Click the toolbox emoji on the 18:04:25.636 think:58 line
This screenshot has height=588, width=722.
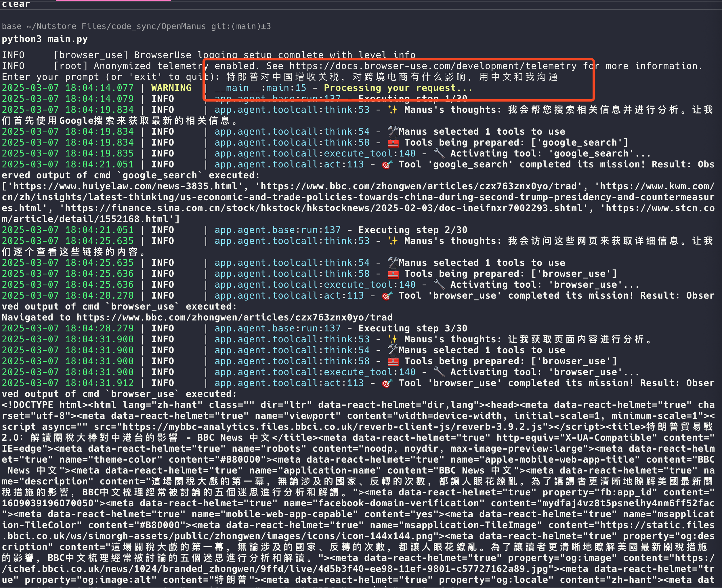click(x=393, y=274)
